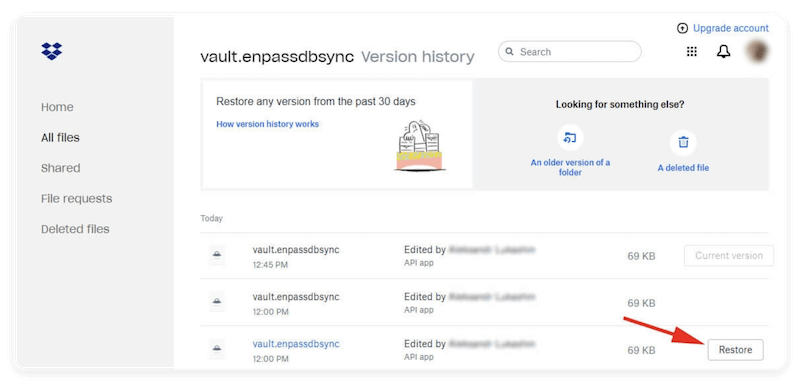Click file icon of last 12:00 PM version
This screenshot has height=384, width=800.
[217, 349]
